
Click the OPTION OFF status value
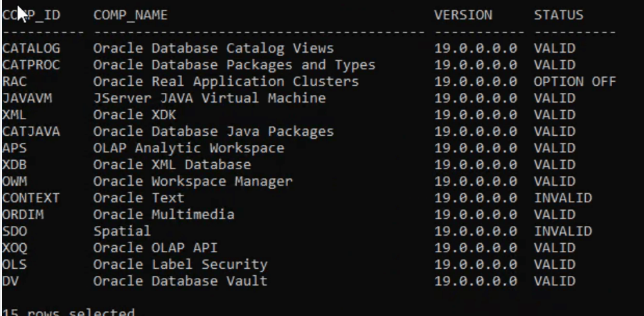pyautogui.click(x=575, y=82)
